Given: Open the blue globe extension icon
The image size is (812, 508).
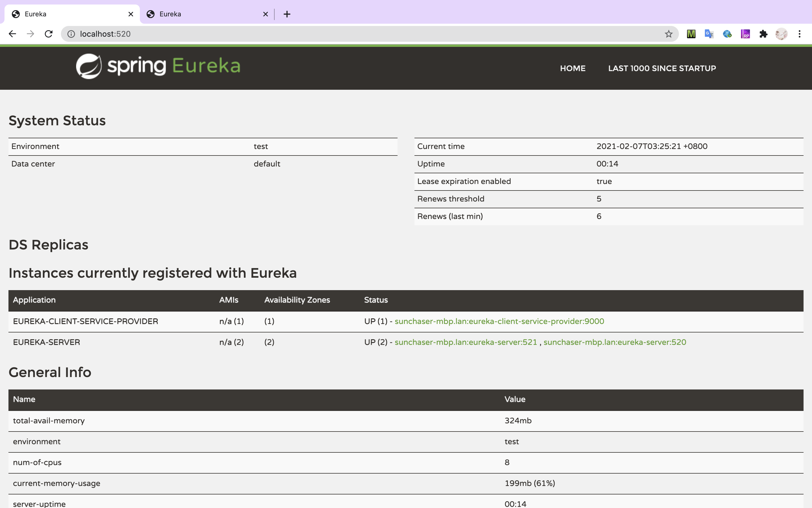Looking at the screenshot, I should click(727, 34).
